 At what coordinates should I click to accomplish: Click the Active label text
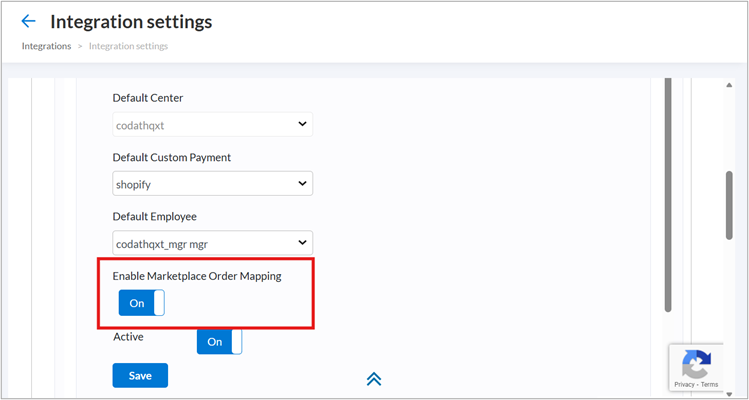coord(128,337)
